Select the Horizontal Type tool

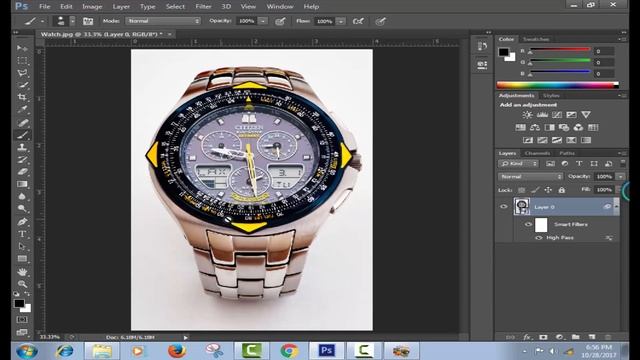(x=22, y=234)
